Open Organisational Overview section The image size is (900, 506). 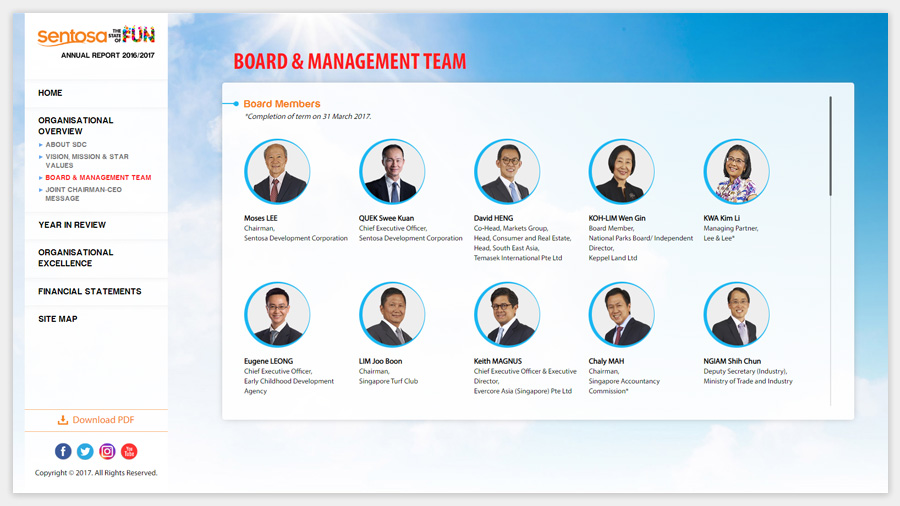pyautogui.click(x=76, y=126)
